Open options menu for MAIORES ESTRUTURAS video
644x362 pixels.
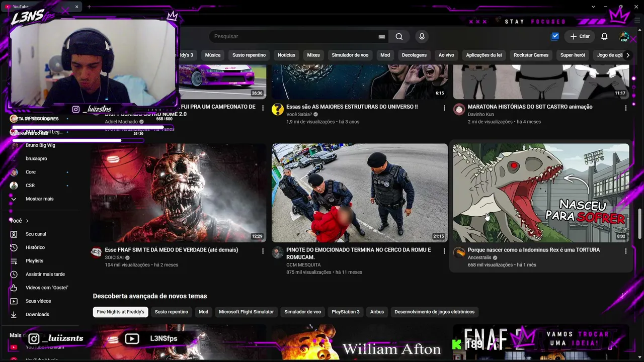pos(444,108)
